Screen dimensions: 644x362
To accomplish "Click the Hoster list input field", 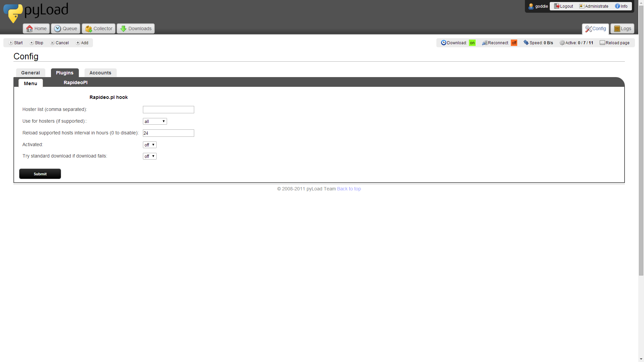I will click(168, 109).
